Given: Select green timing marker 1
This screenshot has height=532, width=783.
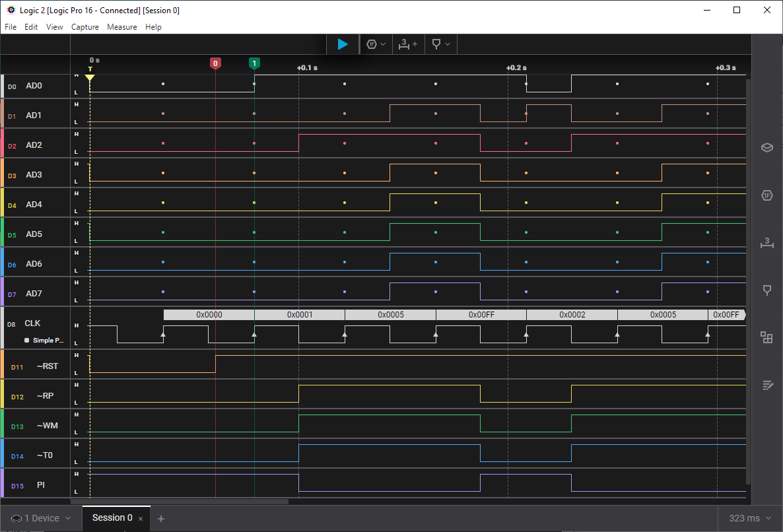Looking at the screenshot, I should point(254,63).
